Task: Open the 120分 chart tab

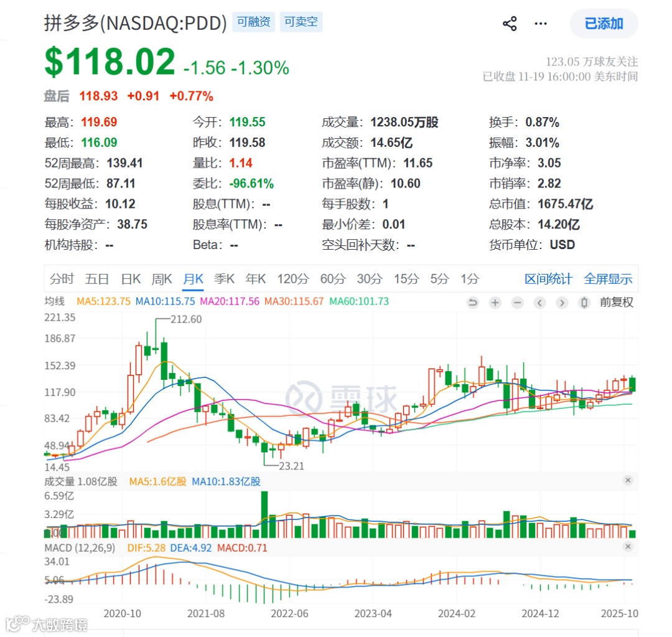Action: 292,279
